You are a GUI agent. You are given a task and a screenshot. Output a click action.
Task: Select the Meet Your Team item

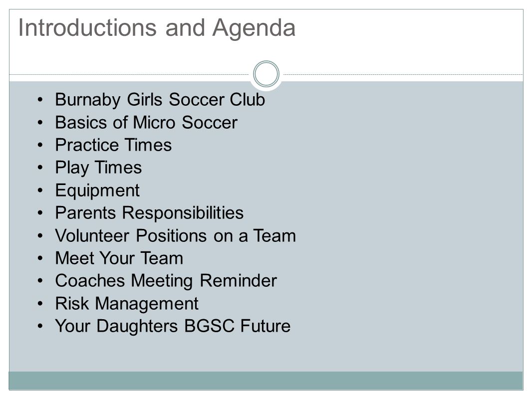(119, 258)
